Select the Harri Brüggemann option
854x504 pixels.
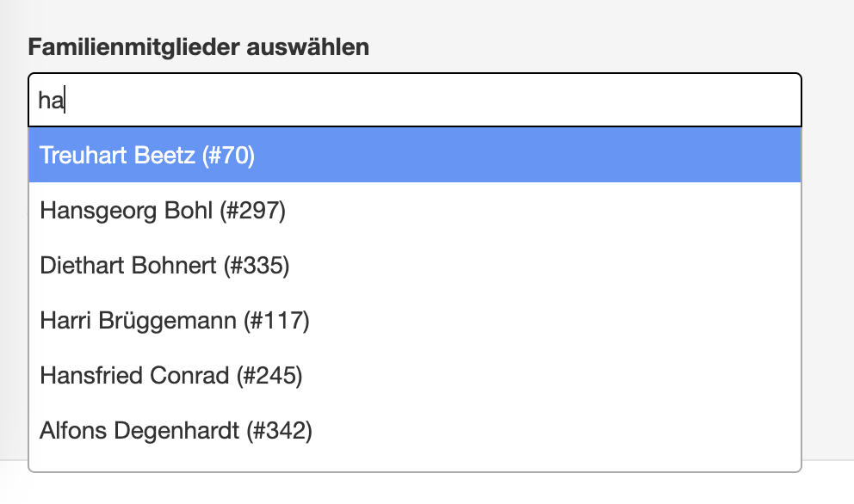click(x=174, y=321)
